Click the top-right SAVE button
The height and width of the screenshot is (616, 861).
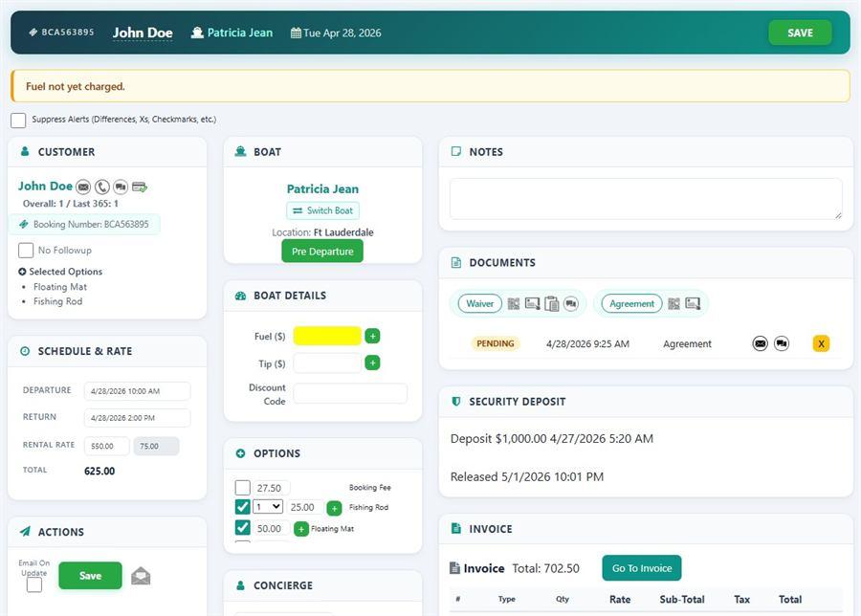point(800,33)
